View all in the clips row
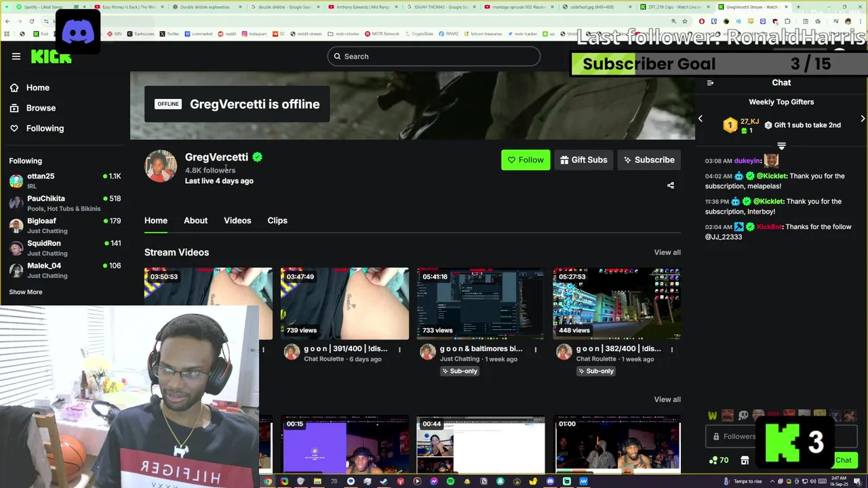The width and height of the screenshot is (868, 488). pos(667,399)
